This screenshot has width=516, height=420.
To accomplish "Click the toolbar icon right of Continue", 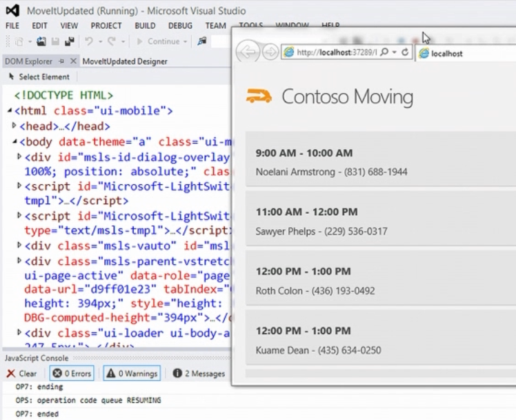I will 201,41.
